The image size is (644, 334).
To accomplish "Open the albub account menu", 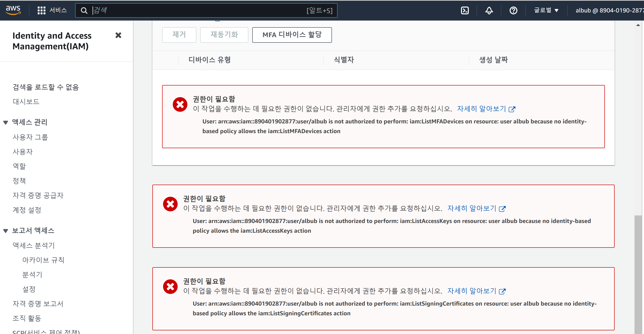I will click(609, 10).
